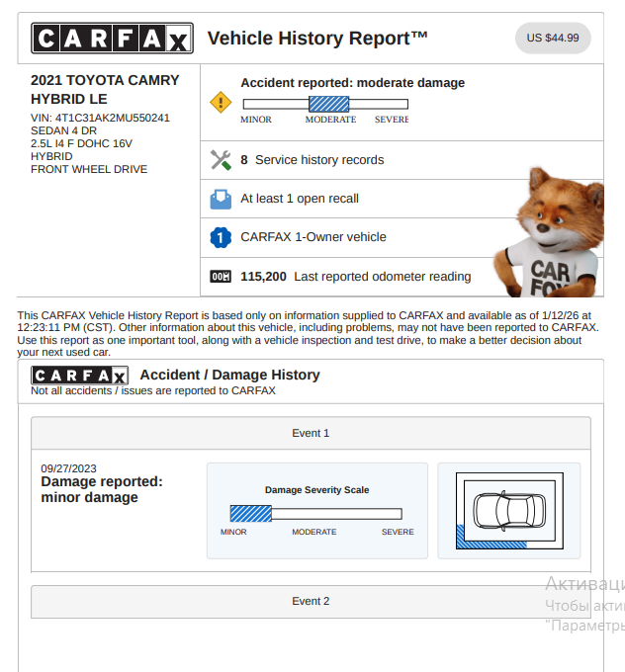Image resolution: width=625 pixels, height=672 pixels.
Task: Click the car damage location diagram
Action: 508,511
